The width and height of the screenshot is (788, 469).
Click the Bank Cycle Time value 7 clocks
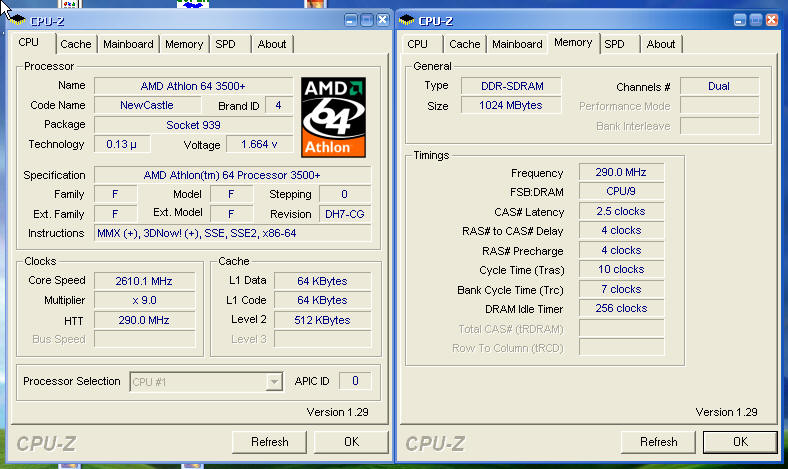tap(621, 289)
